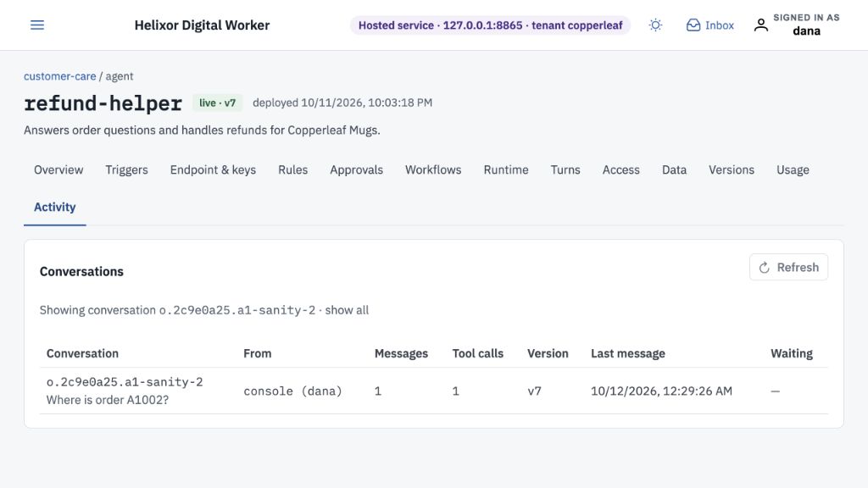Select the Workflows tab

pos(433,169)
